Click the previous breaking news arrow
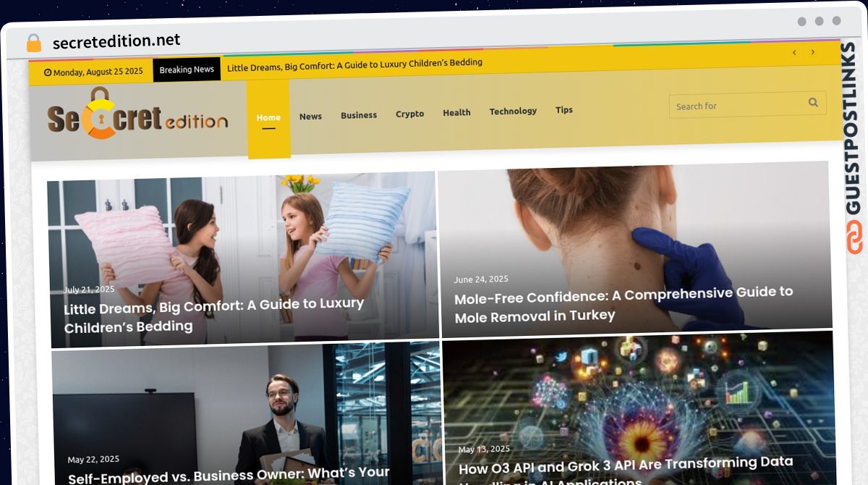868x485 pixels. [x=794, y=52]
